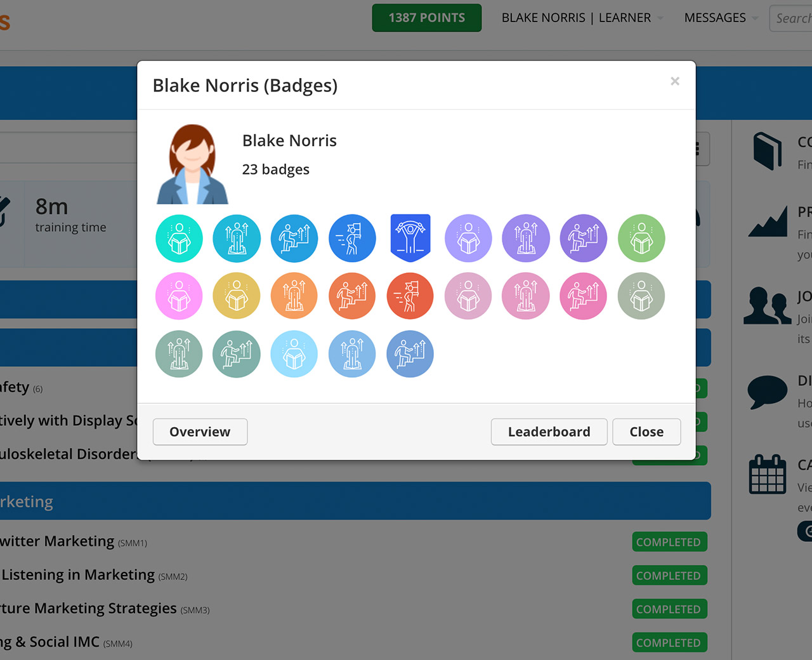The width and height of the screenshot is (812, 660).
Task: Click the two-people group icon in sidebar
Action: coord(767,306)
